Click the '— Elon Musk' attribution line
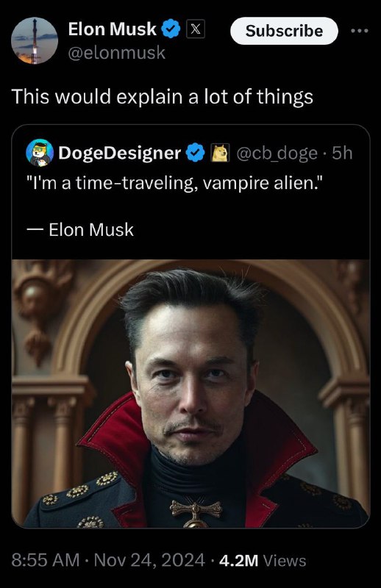Image resolution: width=381 pixels, height=588 pixels. tap(80, 229)
